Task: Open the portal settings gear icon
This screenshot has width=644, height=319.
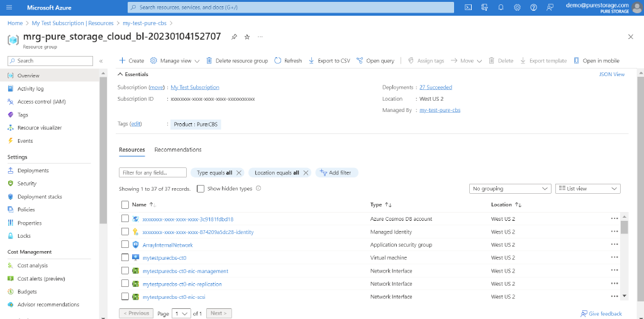Action: click(517, 8)
